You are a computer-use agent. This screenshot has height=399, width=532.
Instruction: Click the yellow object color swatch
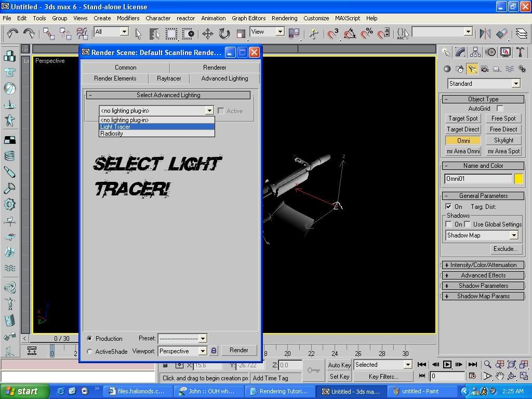click(x=518, y=179)
